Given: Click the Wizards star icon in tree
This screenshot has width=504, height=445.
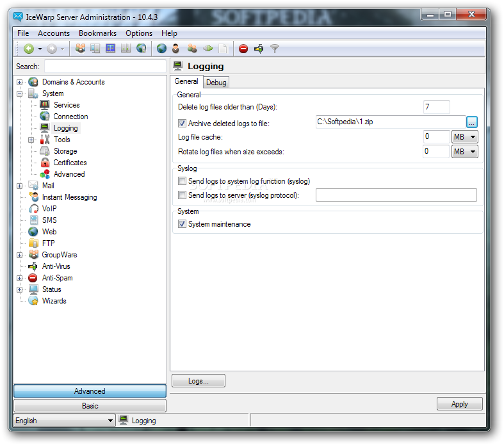Looking at the screenshot, I should [x=33, y=301].
